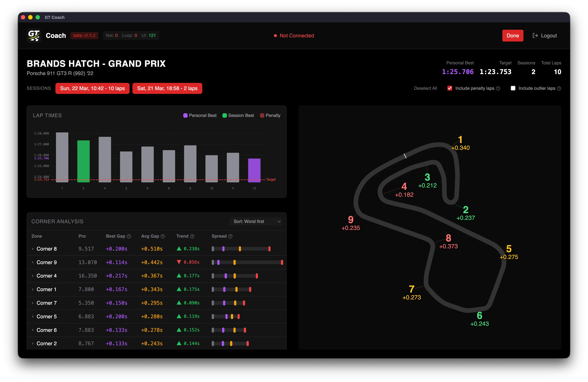The image size is (588, 382).
Task: Disable the Include penalty laps checkbox
Action: tap(450, 88)
